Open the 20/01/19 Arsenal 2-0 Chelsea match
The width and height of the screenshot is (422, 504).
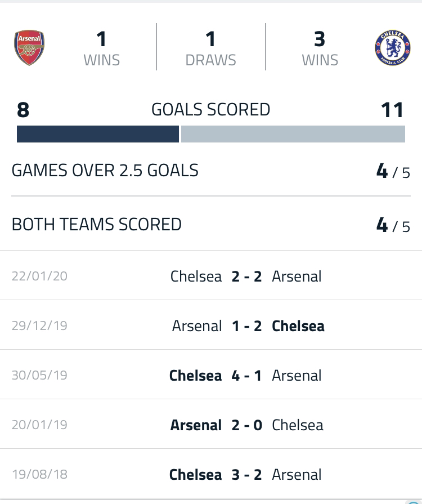click(211, 425)
